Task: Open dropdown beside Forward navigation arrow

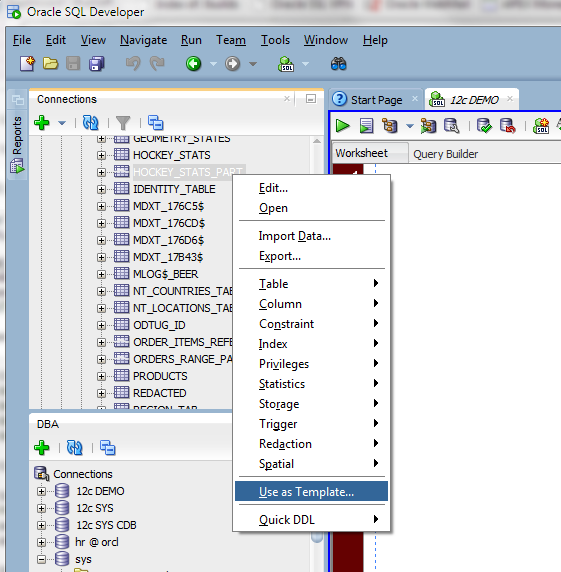Action: click(253, 64)
